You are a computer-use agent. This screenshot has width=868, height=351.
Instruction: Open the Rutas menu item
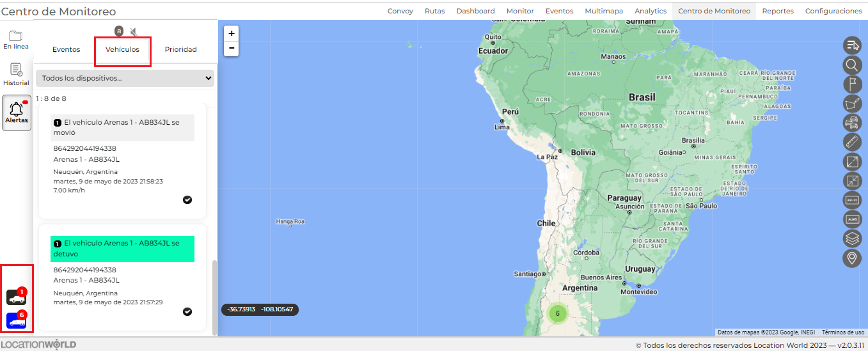tap(434, 11)
